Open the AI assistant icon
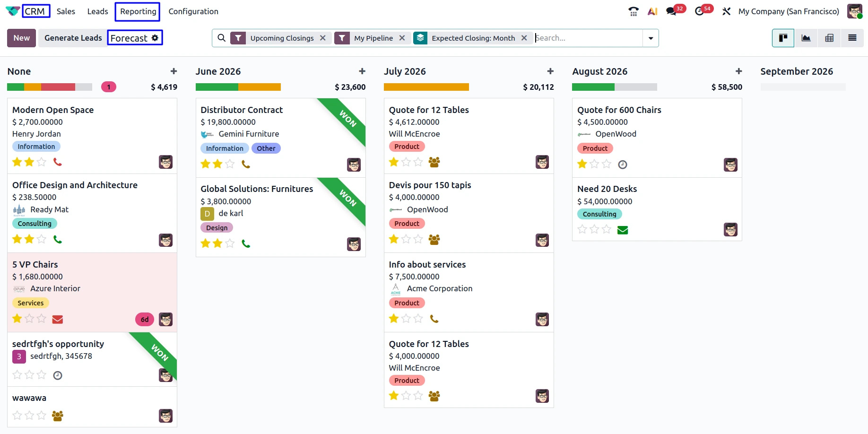Screen dimensions: 868x434 (x=652, y=11)
